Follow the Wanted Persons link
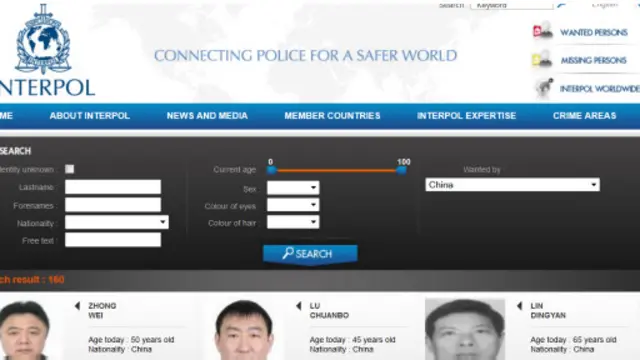This screenshot has width=640, height=360. [x=593, y=32]
